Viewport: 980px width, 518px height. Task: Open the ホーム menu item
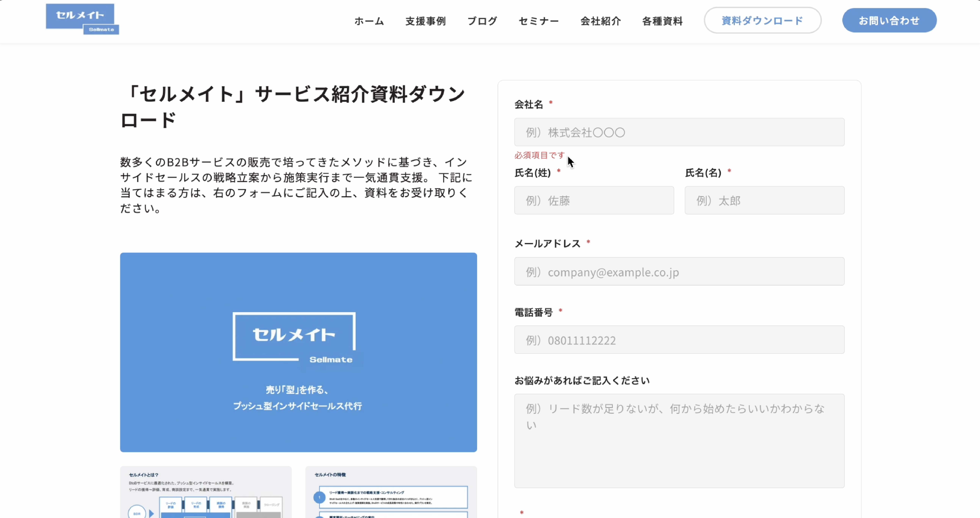(369, 21)
